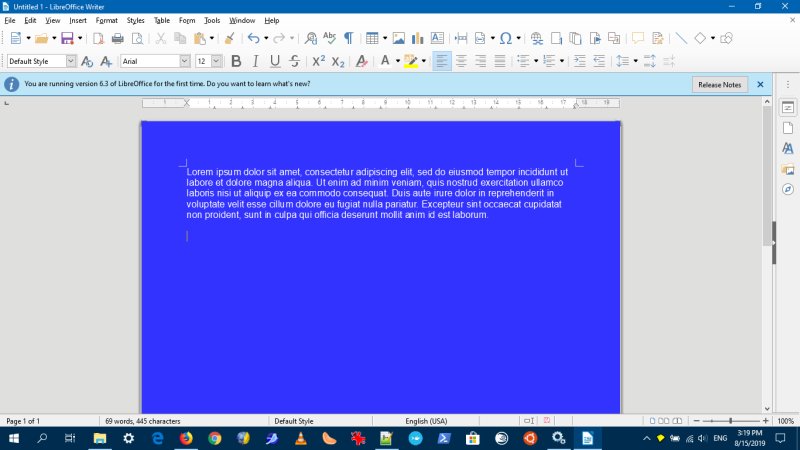Toggle Subscript formatting
Screen dimensions: 800x450
[x=338, y=61]
